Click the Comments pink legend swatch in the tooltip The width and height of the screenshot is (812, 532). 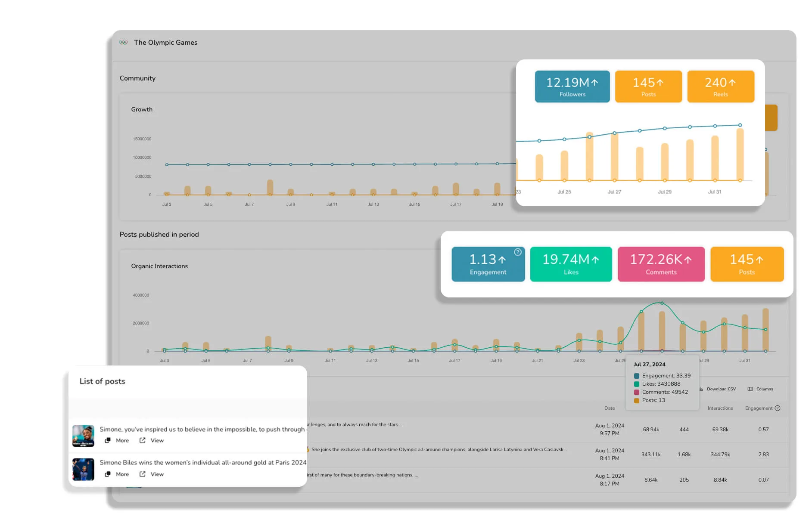(x=637, y=392)
